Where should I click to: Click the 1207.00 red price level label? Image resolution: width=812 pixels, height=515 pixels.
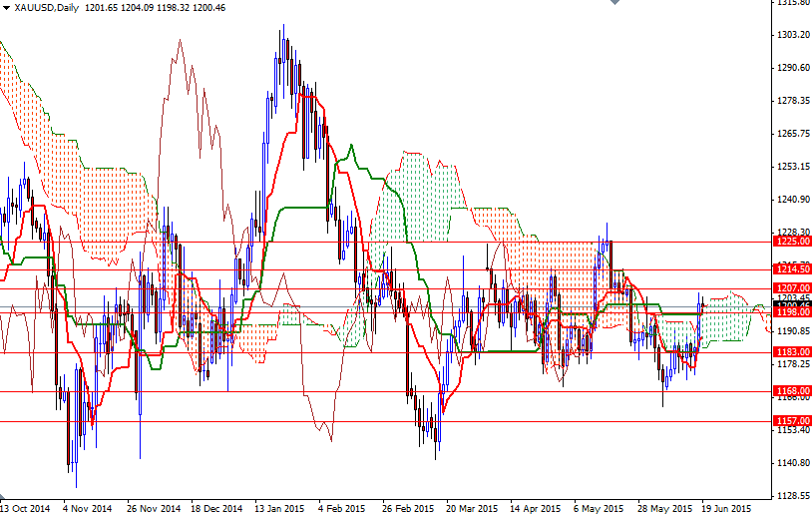[x=791, y=288]
